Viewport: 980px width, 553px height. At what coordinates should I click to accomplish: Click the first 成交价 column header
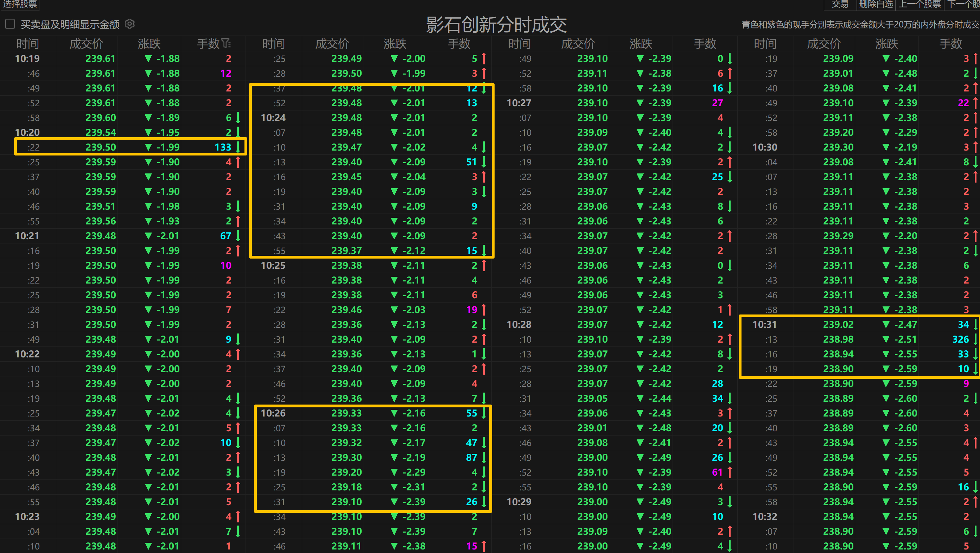point(87,44)
